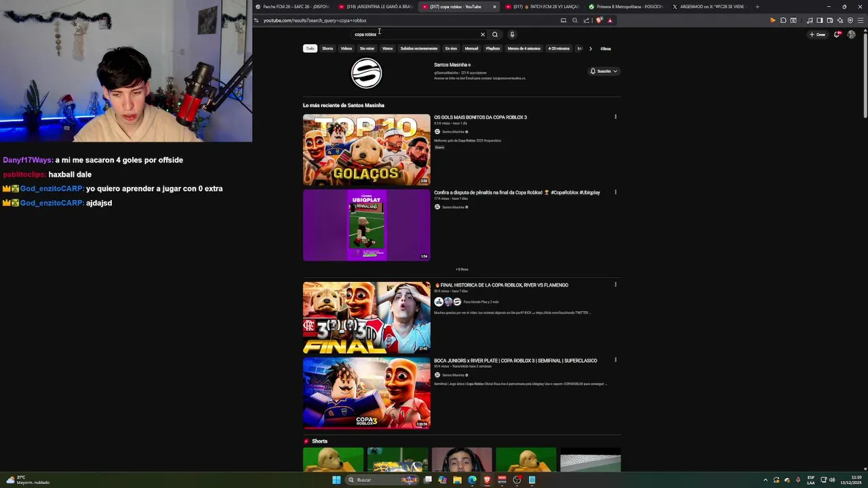This screenshot has width=868, height=488.
Task: Click the Brave Shields lion icon
Action: pyautogui.click(x=599, y=20)
